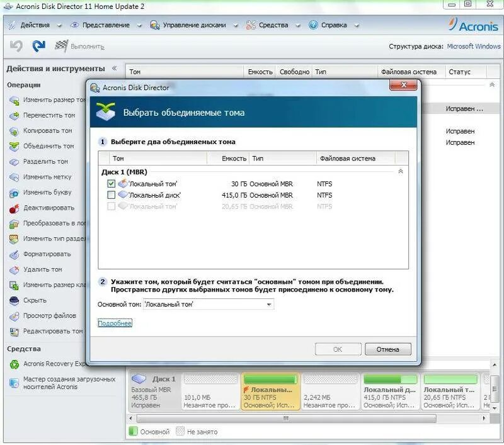Select Изменить тип раздела icon
This screenshot has height=445, width=504.
(x=14, y=239)
